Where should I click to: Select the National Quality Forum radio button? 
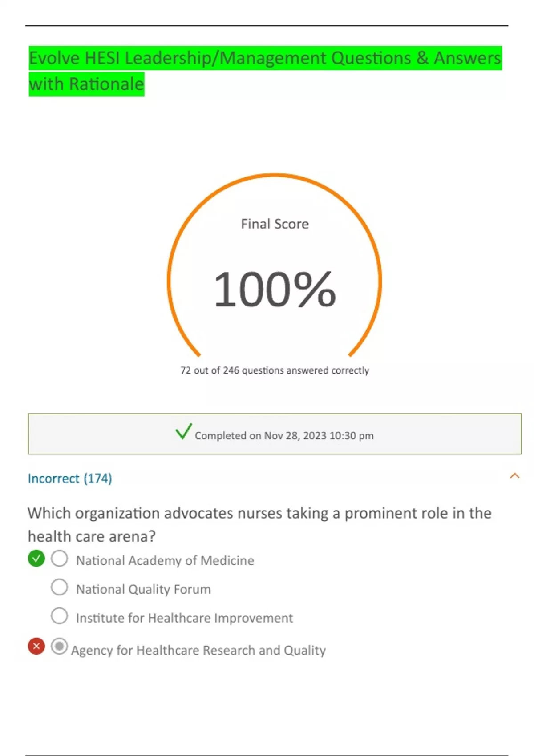59,587
